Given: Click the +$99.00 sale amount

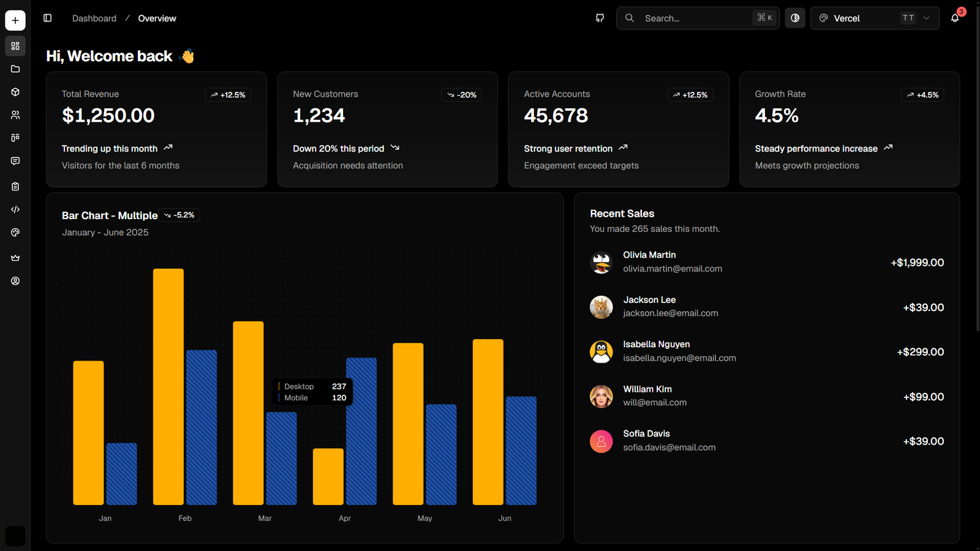Looking at the screenshot, I should (x=923, y=397).
